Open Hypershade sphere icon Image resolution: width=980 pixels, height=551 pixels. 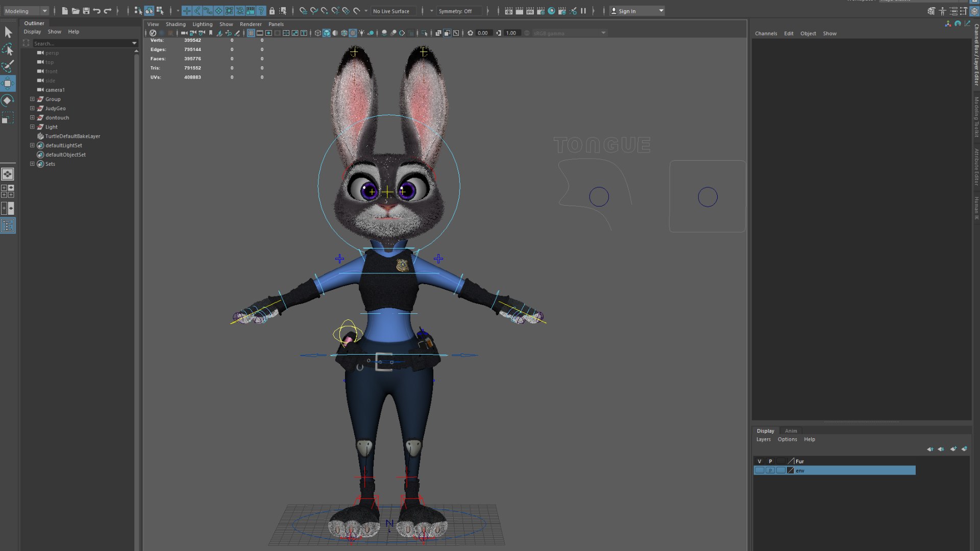coord(552,11)
